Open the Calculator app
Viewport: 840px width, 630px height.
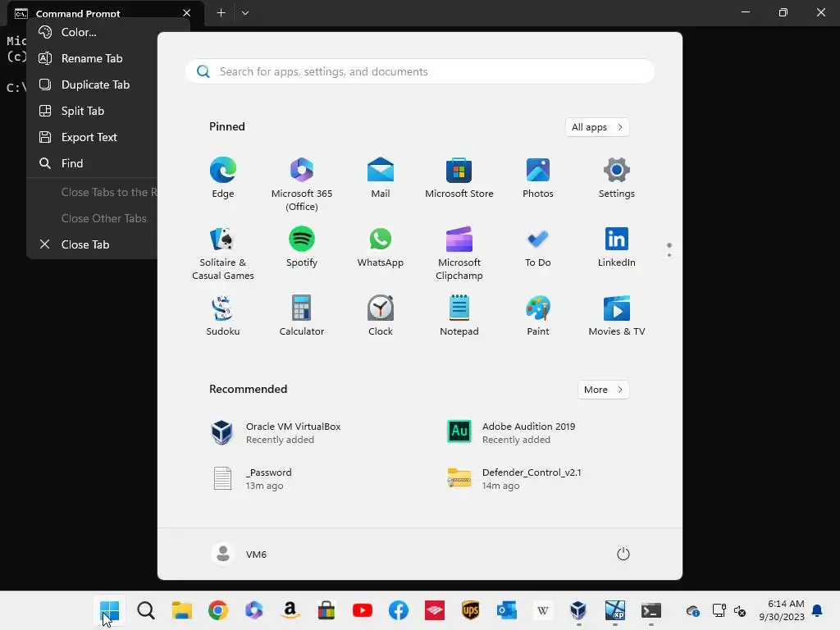click(302, 316)
